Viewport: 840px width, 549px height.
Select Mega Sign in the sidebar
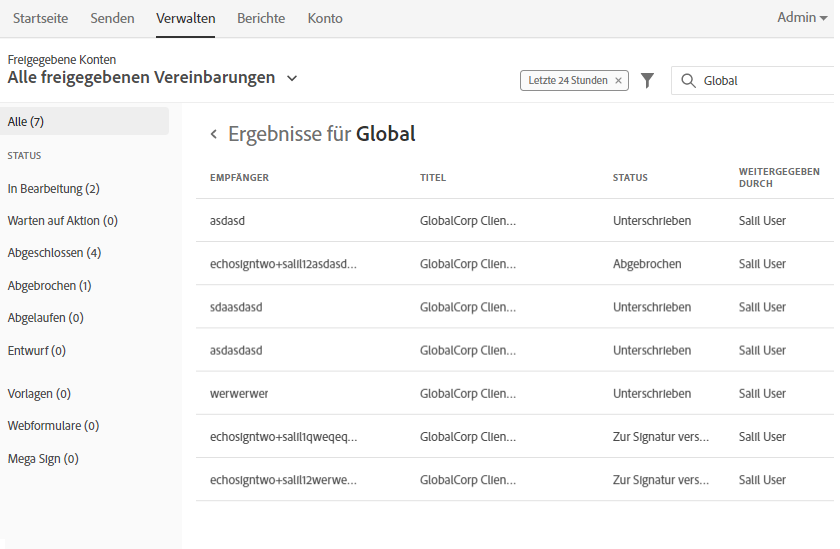(43, 459)
